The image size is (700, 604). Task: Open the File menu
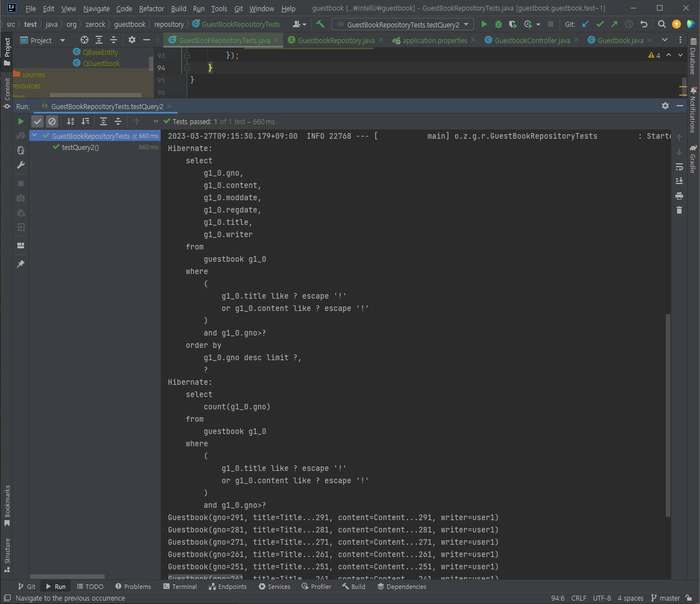click(x=31, y=8)
